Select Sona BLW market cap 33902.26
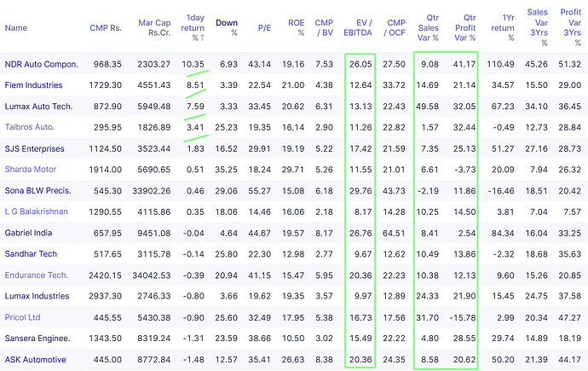Screen dimensions: 588x371 point(152,190)
